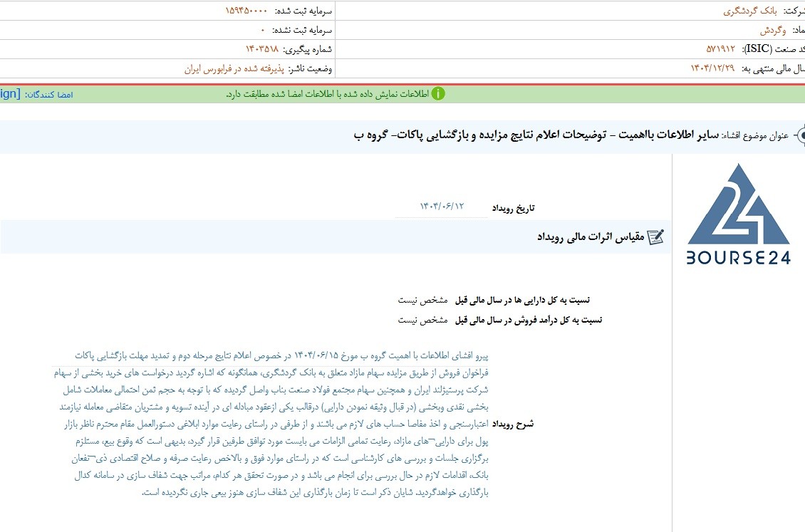This screenshot has width=805, height=532.
Task: Click the ISIC industry code "۵۷۱۹۱۲"
Action: click(x=721, y=49)
